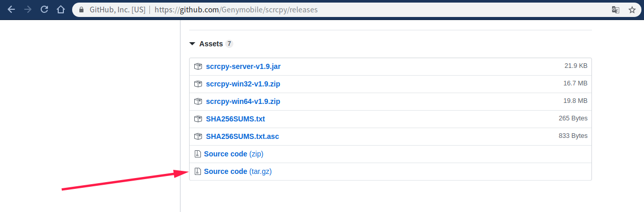Download scrcpy-win32-v1.9.zip
This screenshot has height=212, width=644.
coord(243,84)
